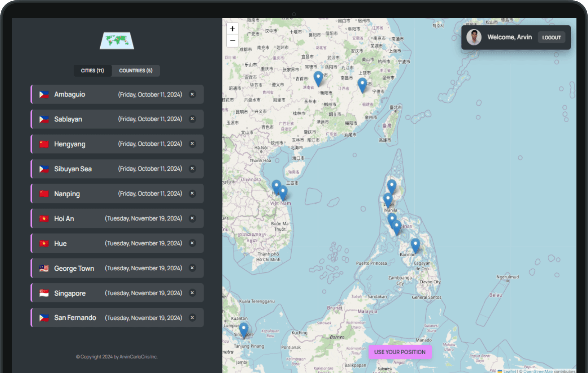Remove Hengyang from the cities list

(x=192, y=144)
